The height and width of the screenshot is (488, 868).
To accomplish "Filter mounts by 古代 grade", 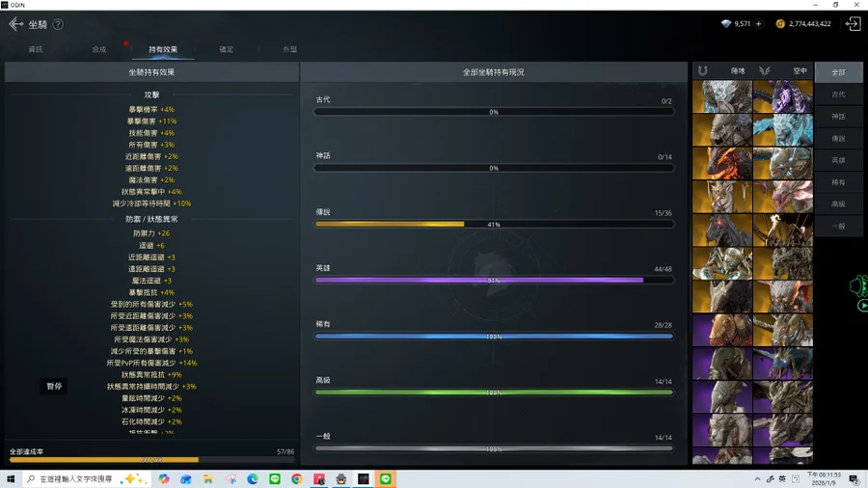I will coord(838,95).
